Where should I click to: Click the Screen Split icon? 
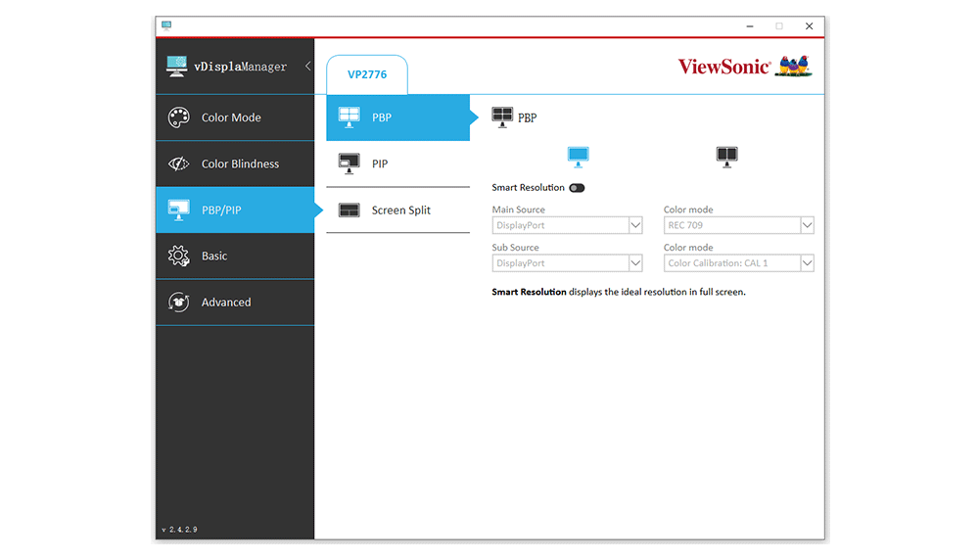[350, 210]
